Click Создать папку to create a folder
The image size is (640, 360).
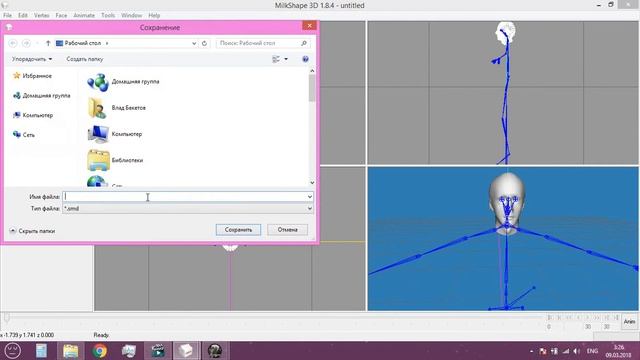85,59
